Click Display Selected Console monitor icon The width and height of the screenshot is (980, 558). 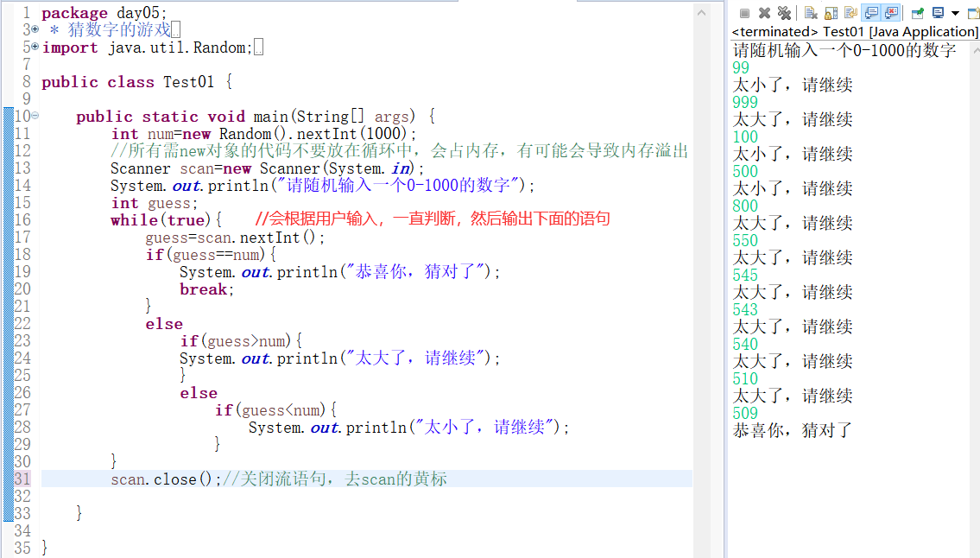click(939, 13)
